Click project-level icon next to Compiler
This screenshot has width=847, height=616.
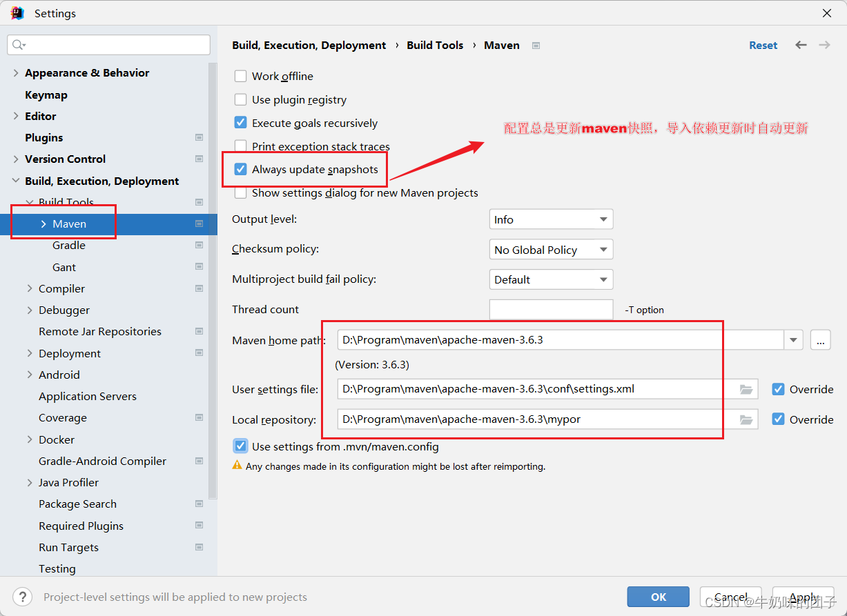point(199,288)
